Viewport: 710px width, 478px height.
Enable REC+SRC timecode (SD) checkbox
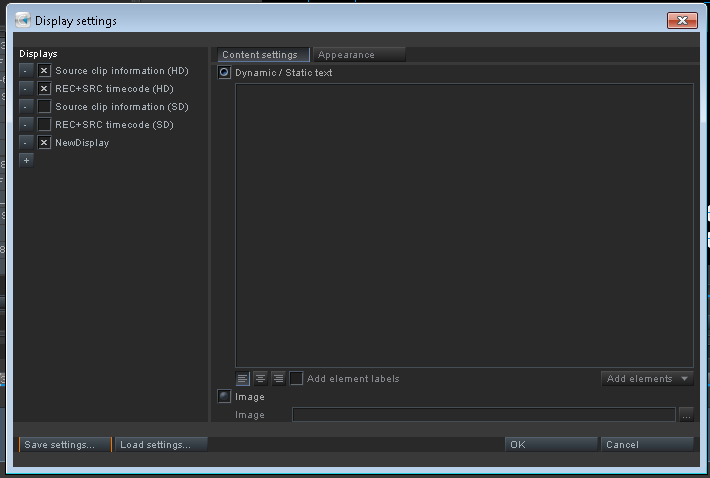point(44,124)
